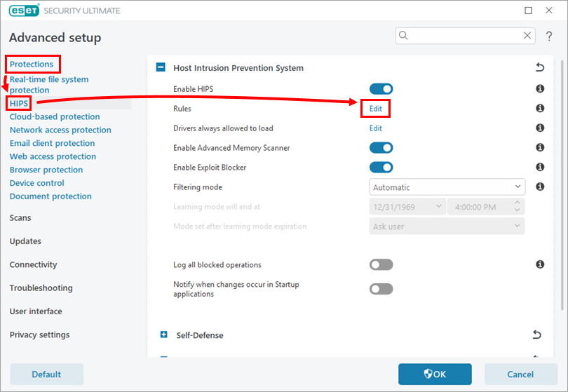Select Browser protection
Viewport: 568px width, 392px height.
(46, 170)
